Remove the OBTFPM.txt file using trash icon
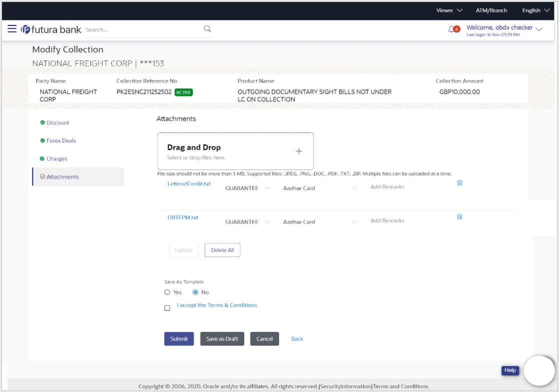 [x=459, y=217]
